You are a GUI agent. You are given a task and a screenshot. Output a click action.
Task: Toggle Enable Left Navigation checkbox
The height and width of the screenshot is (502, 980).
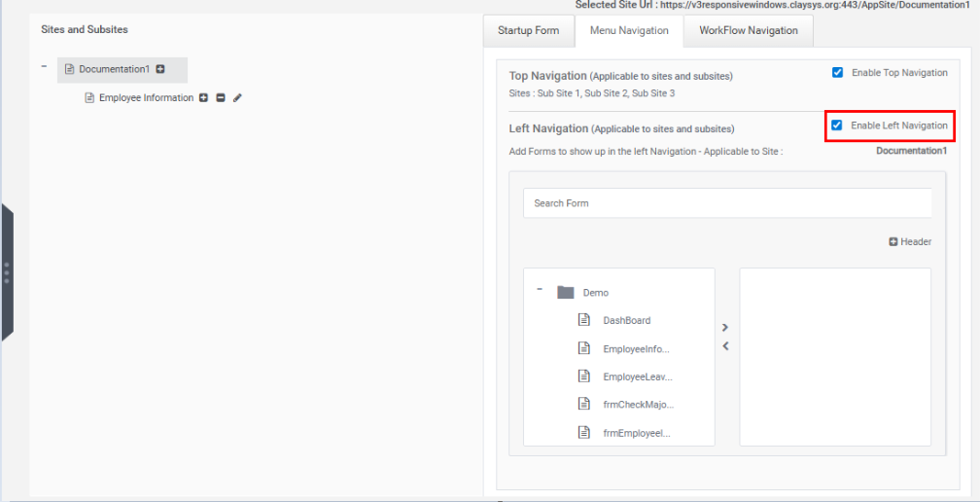837,125
